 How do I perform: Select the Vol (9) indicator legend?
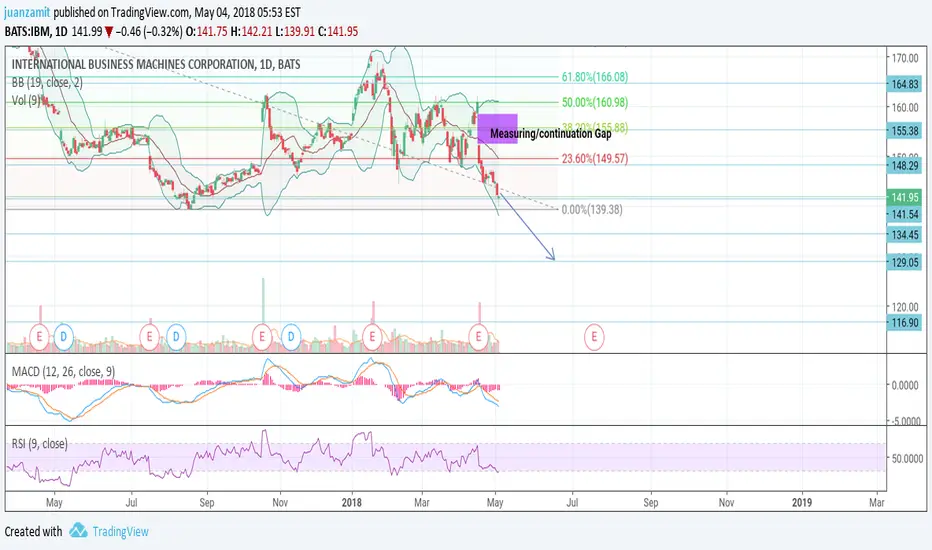pyautogui.click(x=26, y=100)
